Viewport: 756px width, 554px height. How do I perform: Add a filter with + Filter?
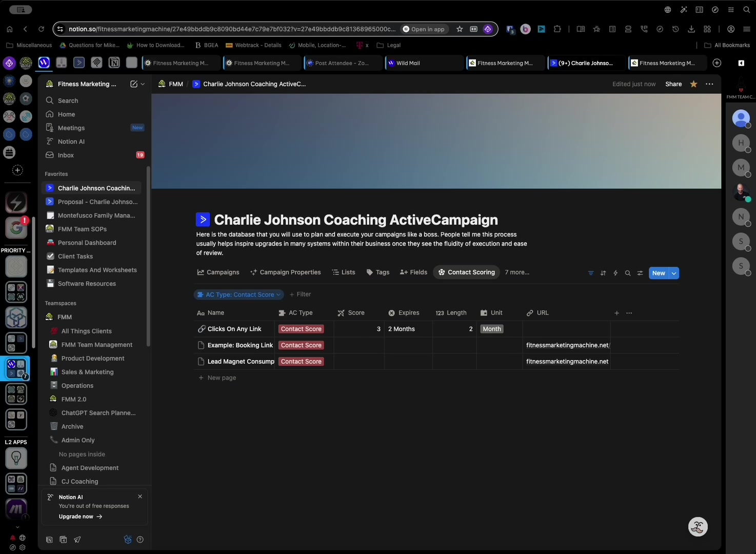pos(300,294)
